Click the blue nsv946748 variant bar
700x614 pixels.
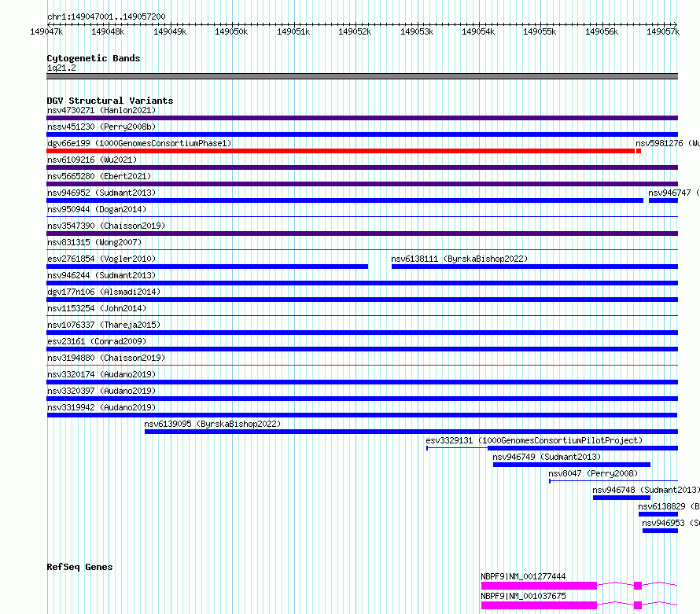[x=621, y=498]
